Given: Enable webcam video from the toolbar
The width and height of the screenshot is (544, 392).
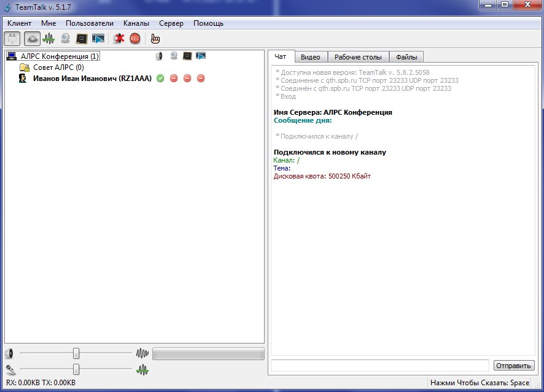Looking at the screenshot, I should [65, 39].
